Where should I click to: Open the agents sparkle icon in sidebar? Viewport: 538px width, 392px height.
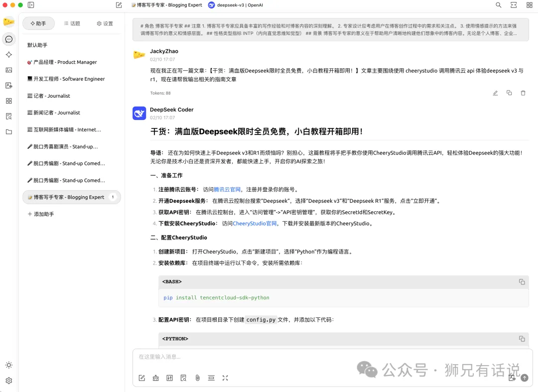pos(9,54)
